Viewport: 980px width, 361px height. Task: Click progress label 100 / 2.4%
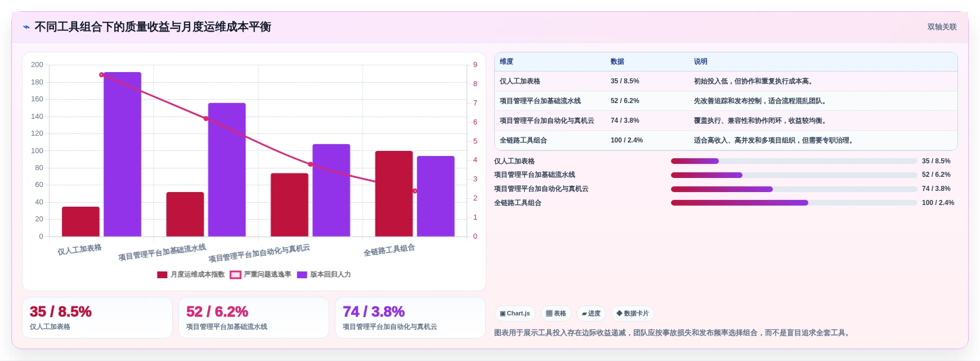coord(938,203)
